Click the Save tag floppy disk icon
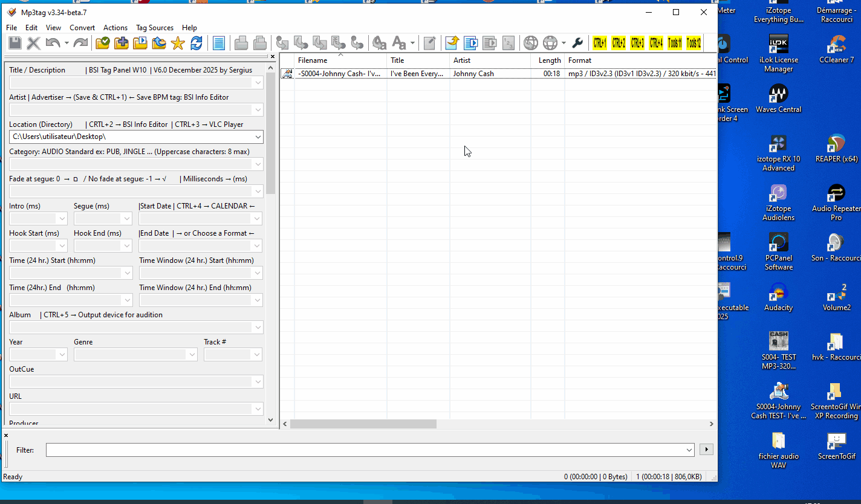Viewport: 861px width, 504px height. 15,43
